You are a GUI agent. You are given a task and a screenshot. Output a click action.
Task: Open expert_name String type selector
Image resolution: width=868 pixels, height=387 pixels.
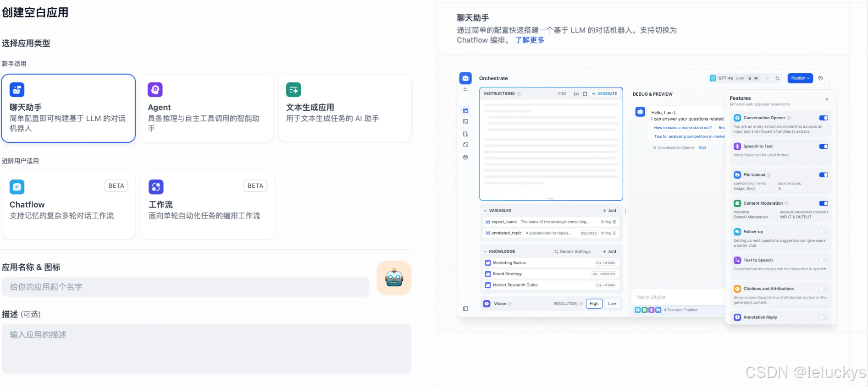click(608, 222)
